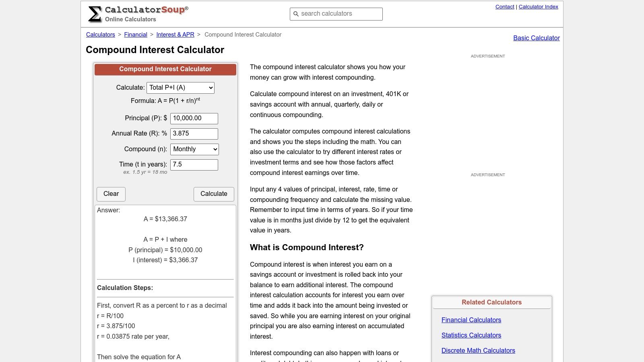644x362 pixels.
Task: Select the Annual Rate (R) value field
Action: coord(194,134)
